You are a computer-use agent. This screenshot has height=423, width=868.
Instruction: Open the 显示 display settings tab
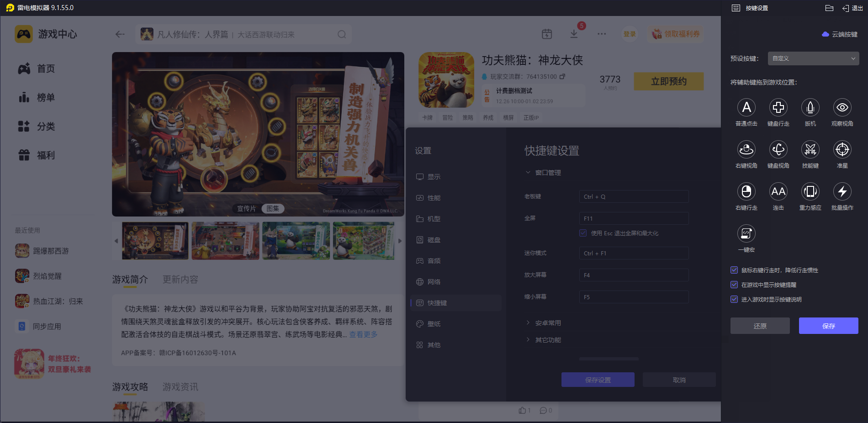[456, 177]
